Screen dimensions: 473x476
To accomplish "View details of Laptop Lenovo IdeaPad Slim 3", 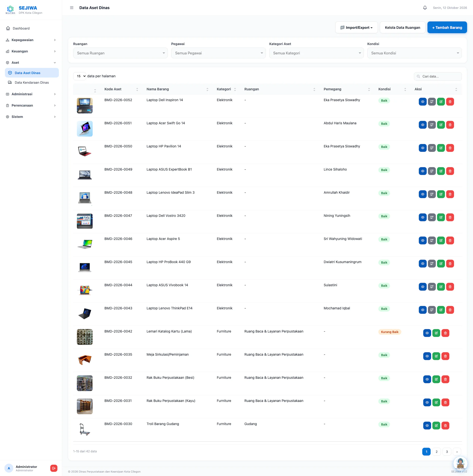I will [422, 194].
